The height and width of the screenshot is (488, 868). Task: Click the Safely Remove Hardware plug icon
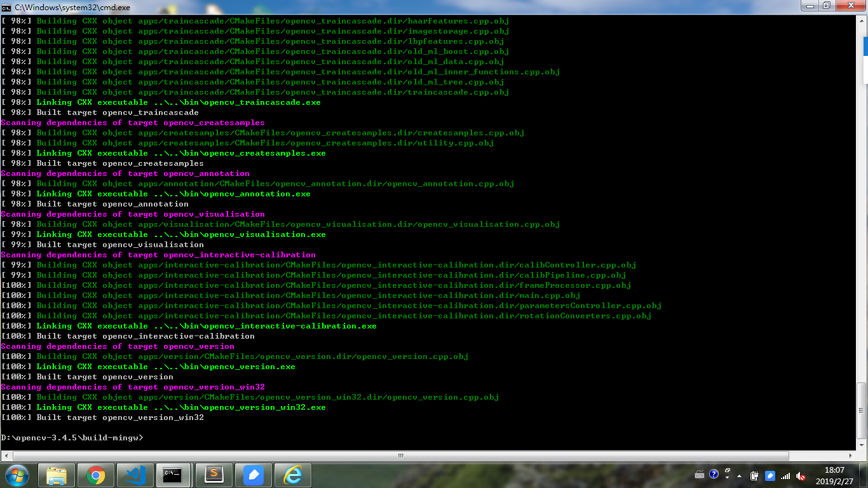(x=755, y=475)
